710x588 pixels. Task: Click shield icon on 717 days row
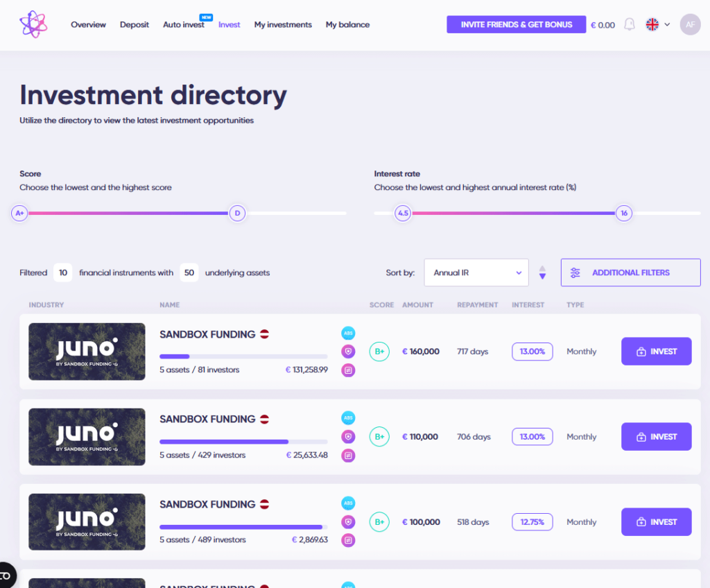[x=348, y=351]
